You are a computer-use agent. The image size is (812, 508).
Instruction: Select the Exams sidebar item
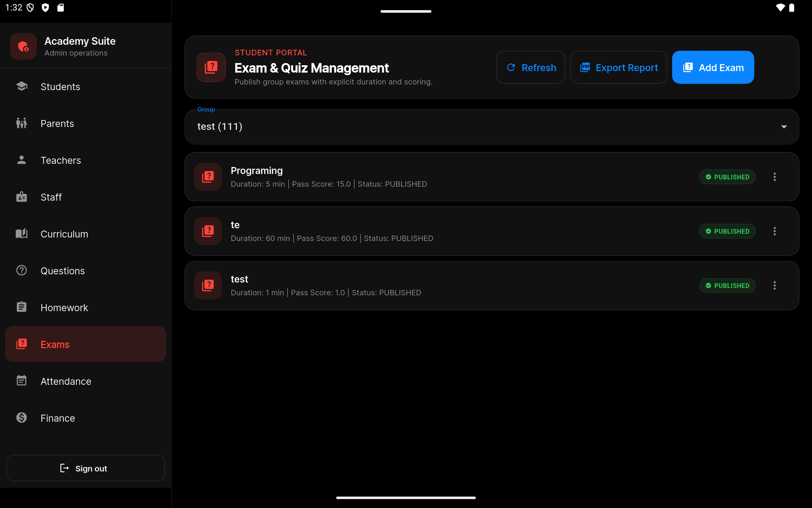click(86, 344)
